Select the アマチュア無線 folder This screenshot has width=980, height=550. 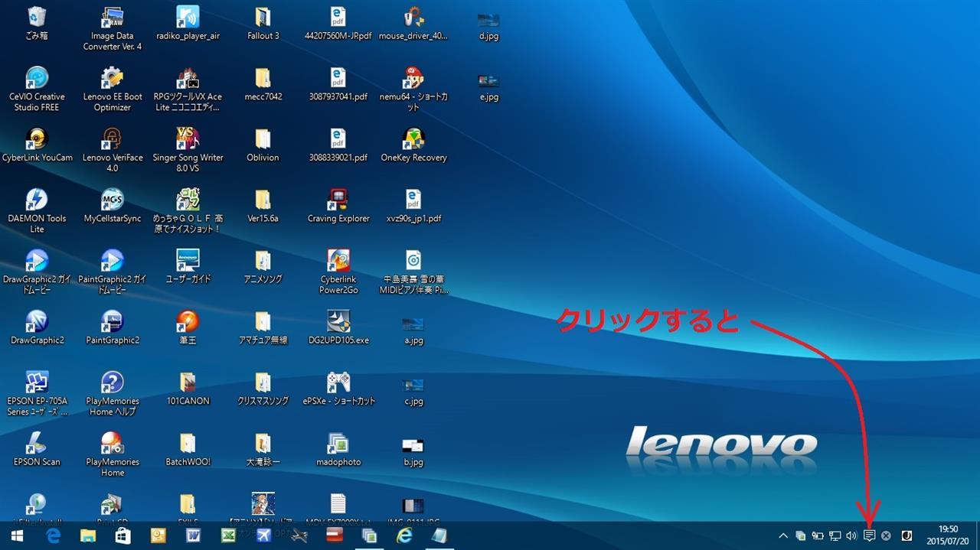click(263, 327)
